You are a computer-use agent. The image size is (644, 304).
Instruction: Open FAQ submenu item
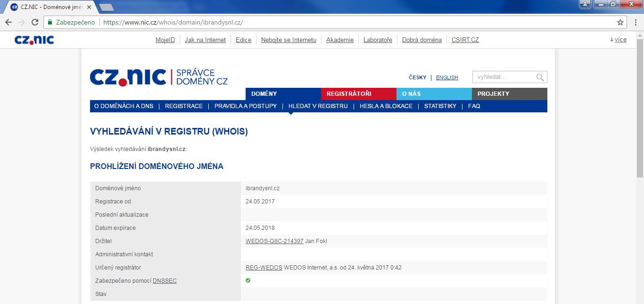pyautogui.click(x=474, y=106)
